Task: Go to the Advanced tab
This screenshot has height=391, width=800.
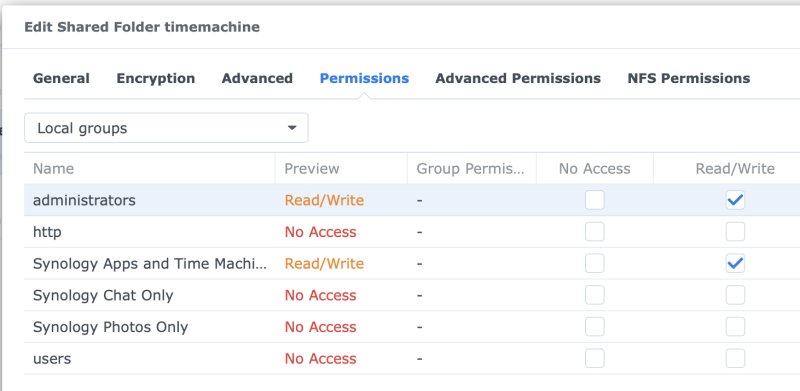Action: 257,79
